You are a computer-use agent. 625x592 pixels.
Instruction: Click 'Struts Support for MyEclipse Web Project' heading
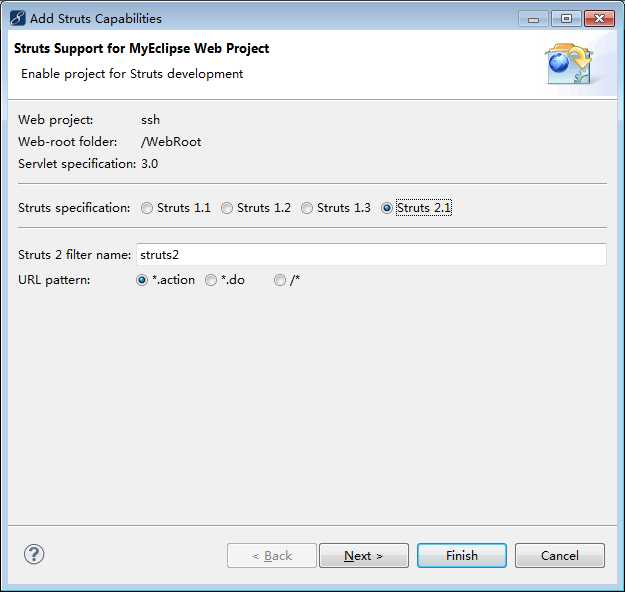pyautogui.click(x=142, y=49)
